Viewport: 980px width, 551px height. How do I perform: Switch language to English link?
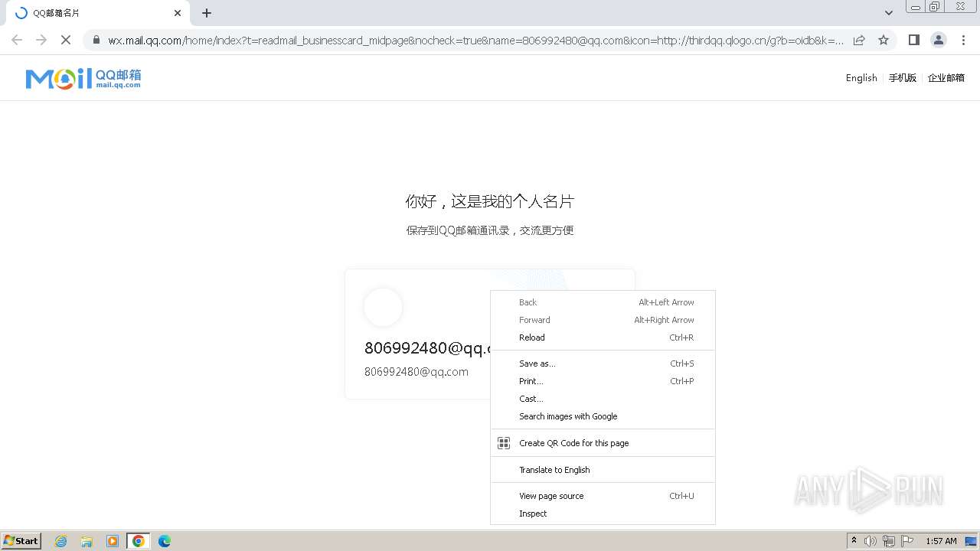pos(861,78)
